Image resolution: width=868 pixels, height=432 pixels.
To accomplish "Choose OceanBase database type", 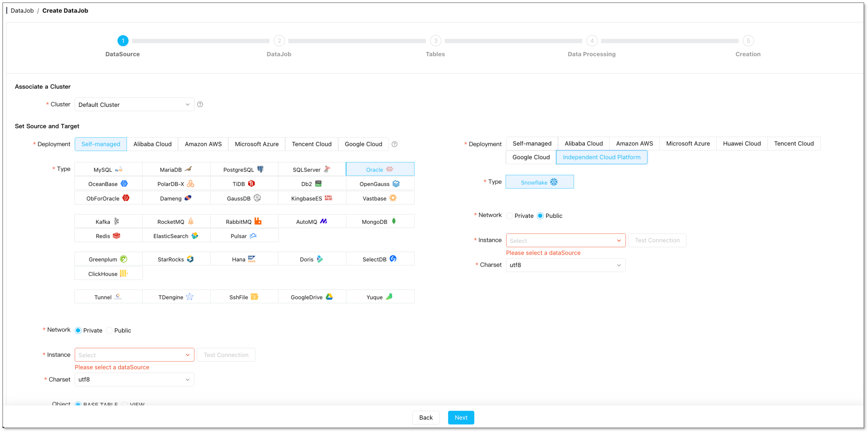I will (x=108, y=184).
